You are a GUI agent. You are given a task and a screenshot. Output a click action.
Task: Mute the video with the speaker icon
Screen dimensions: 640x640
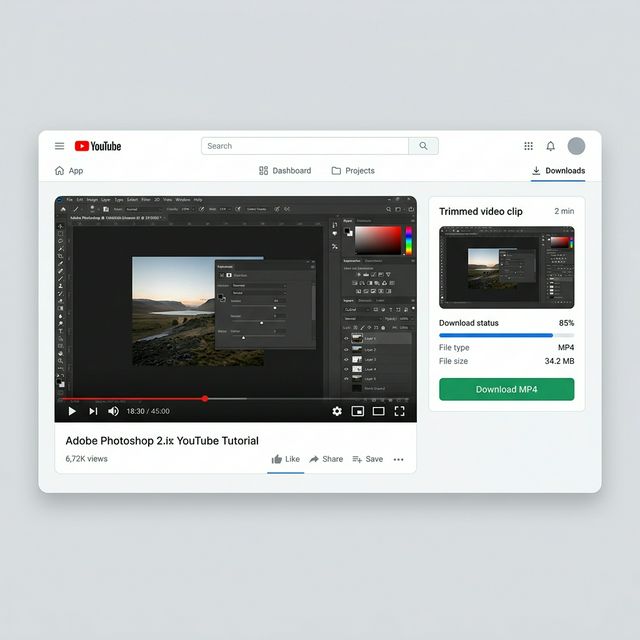(113, 411)
